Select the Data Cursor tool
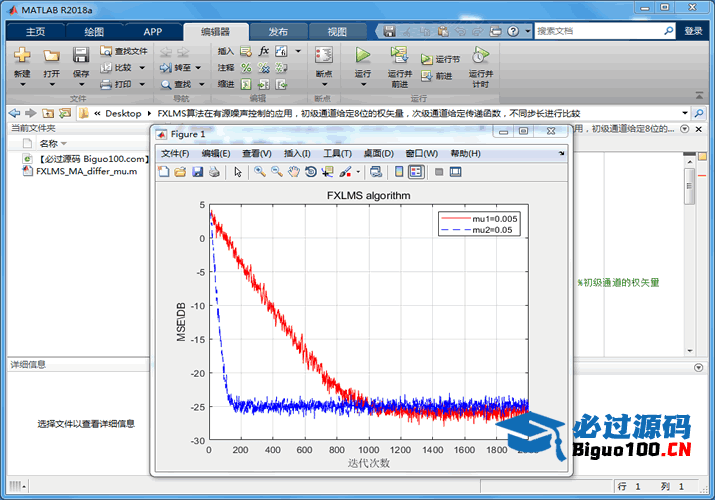Image resolution: width=715 pixels, height=500 pixels. [327, 172]
